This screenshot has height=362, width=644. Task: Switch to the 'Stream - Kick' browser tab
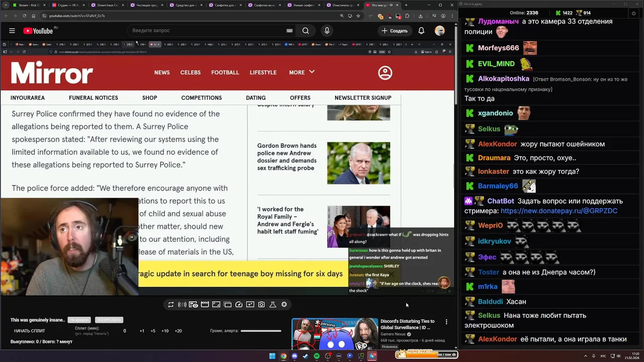pos(29,5)
